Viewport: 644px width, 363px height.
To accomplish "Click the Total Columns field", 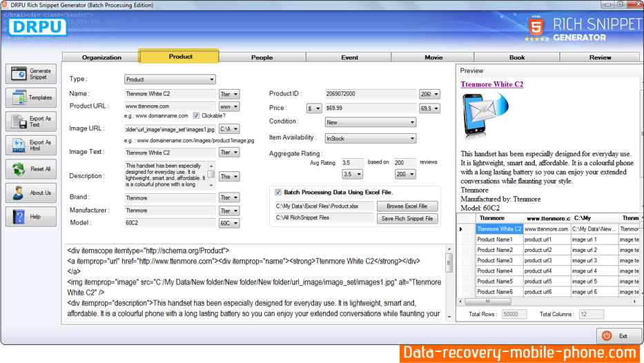I will coord(591,314).
